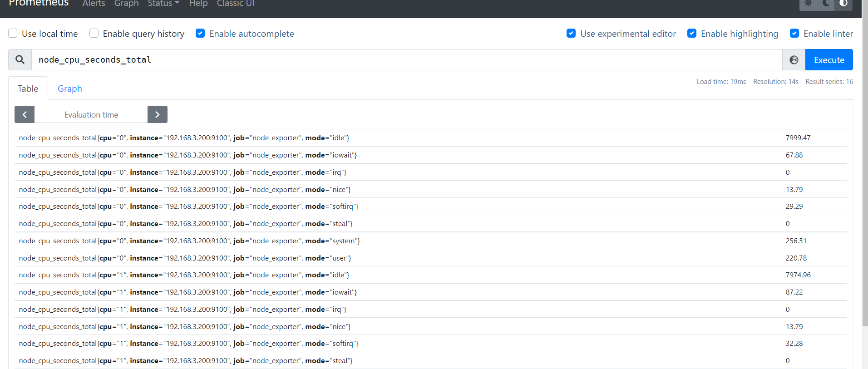Screen dimensions: 868x369
Task: Open the Alerts page from navbar
Action: (x=94, y=4)
